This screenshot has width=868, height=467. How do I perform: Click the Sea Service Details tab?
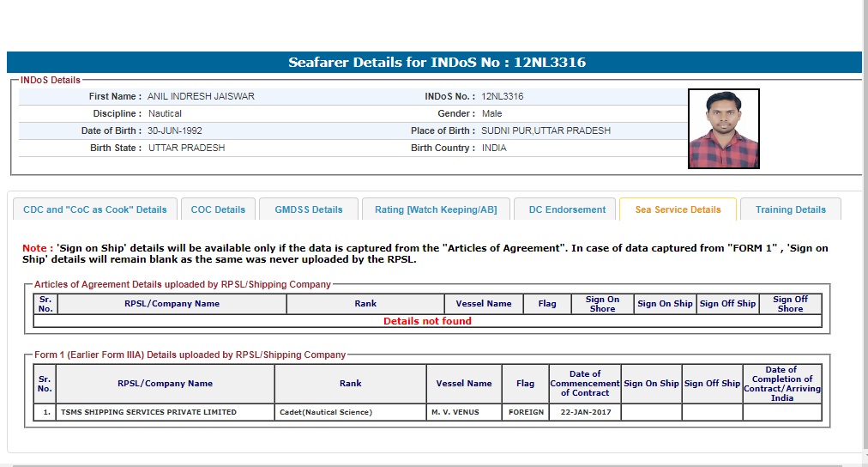tap(678, 209)
